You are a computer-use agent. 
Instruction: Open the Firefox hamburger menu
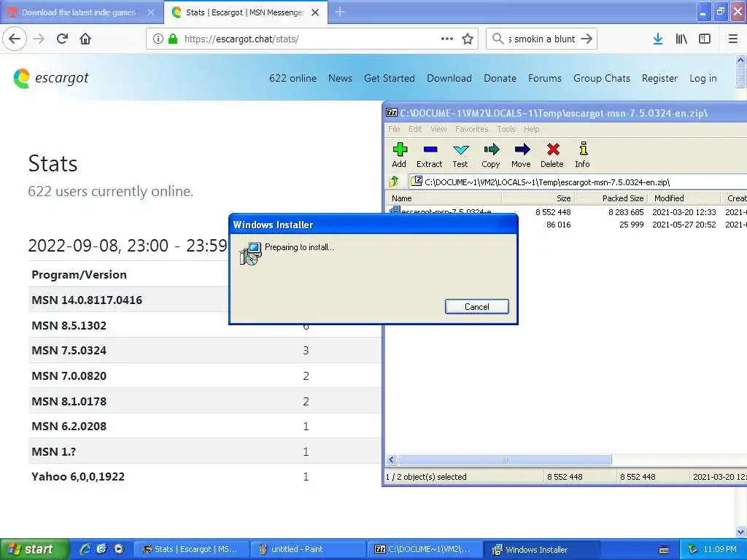tap(733, 39)
